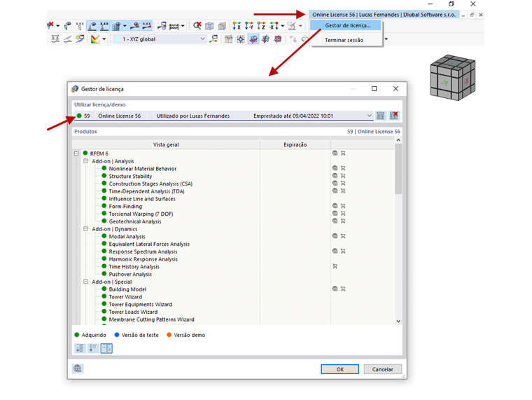This screenshot has height=400, width=532.
Task: Select Response Spectrum Analysis row
Action: [143, 251]
